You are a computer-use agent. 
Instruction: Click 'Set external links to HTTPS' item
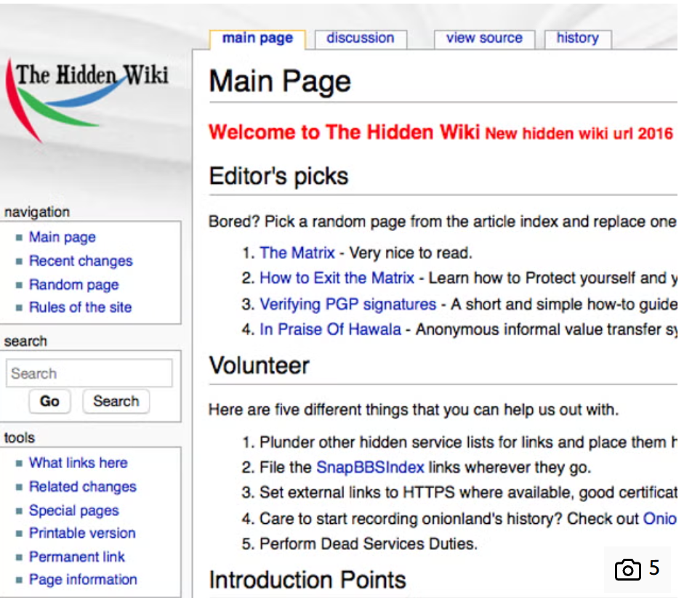tap(468, 492)
